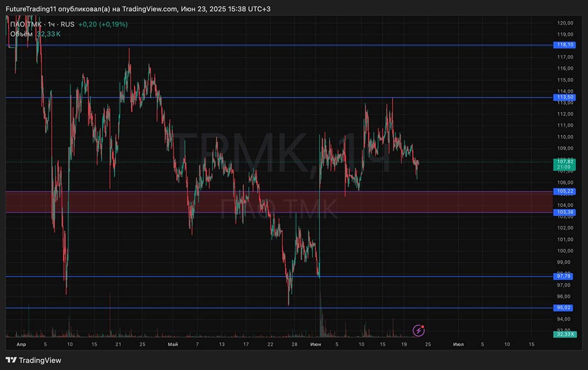Select the 103,38 zone lower label
This screenshot has height=370, width=588.
tap(563, 213)
